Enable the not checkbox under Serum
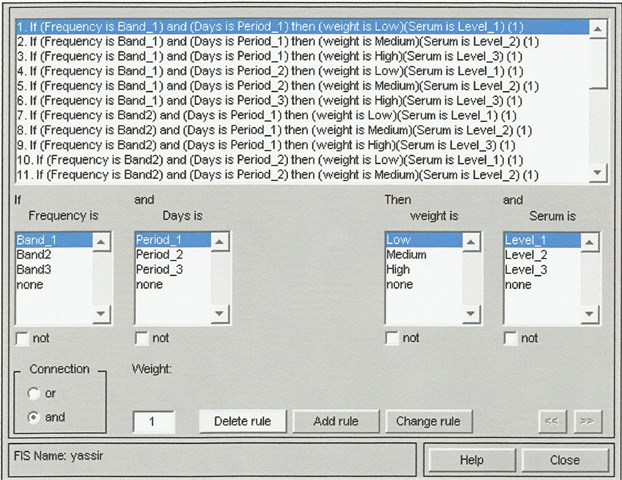 [511, 338]
